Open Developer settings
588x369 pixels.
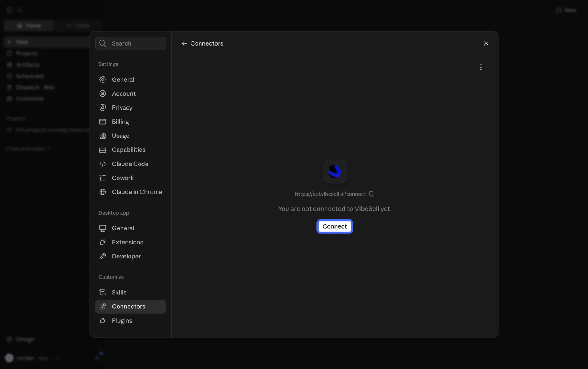point(130,256)
